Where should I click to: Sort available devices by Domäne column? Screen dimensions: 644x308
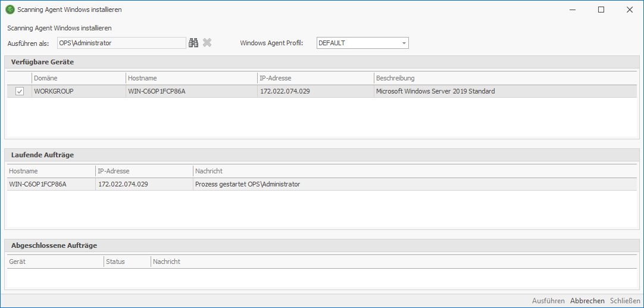(77, 78)
